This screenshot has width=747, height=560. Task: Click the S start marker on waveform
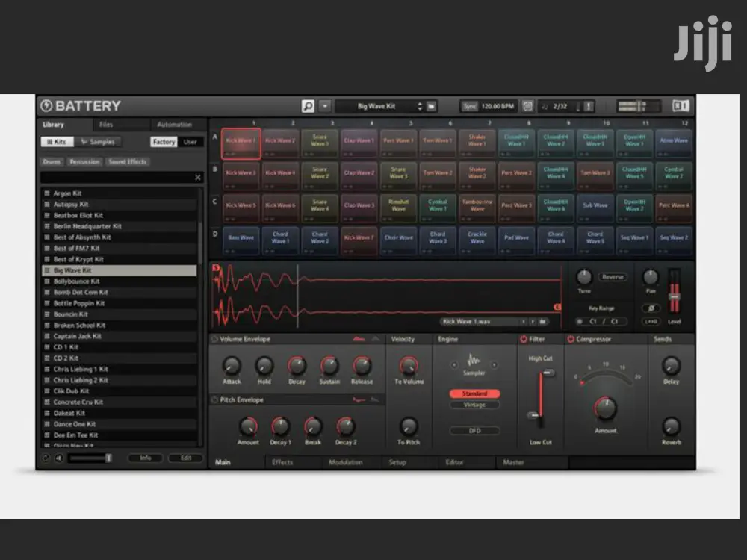(216, 268)
